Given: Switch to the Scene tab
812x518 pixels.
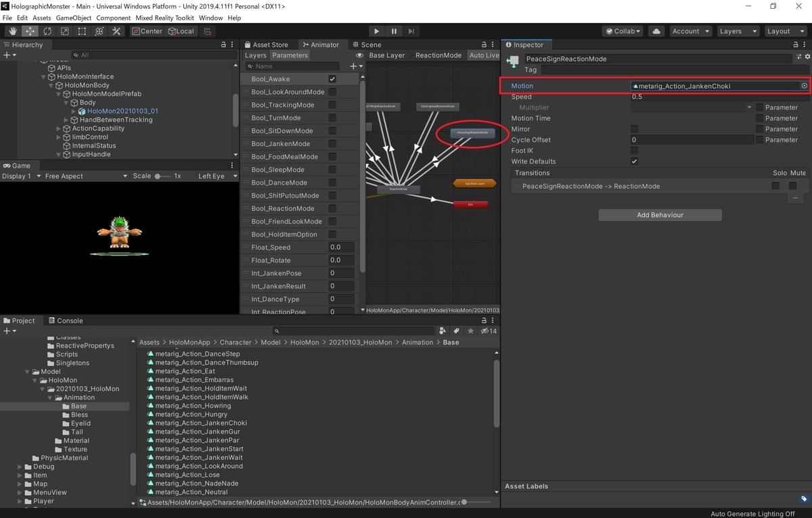Looking at the screenshot, I should (x=366, y=45).
